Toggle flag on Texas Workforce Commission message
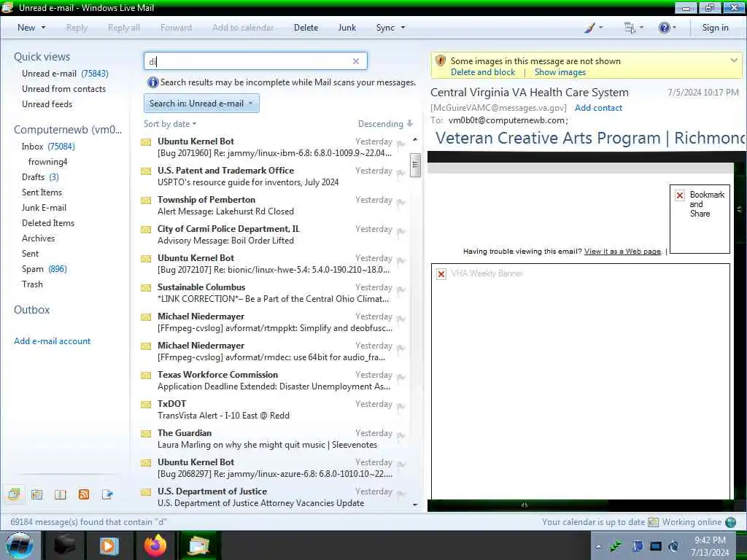 coord(400,377)
